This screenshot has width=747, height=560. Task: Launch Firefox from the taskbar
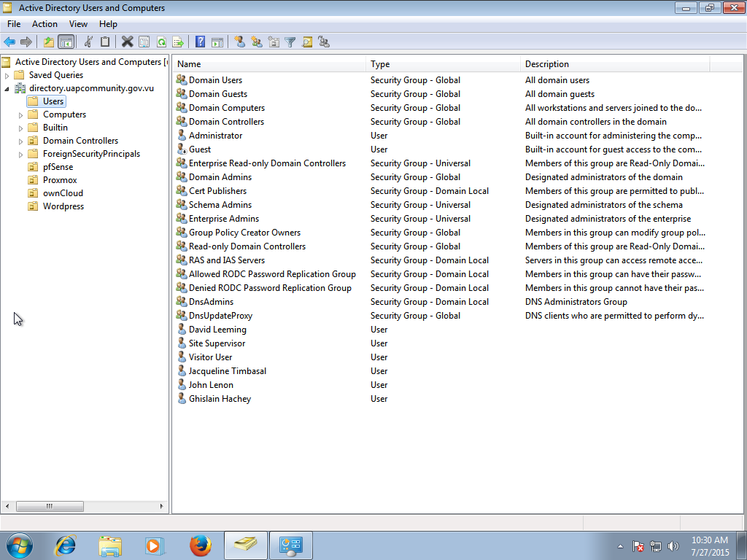click(201, 545)
